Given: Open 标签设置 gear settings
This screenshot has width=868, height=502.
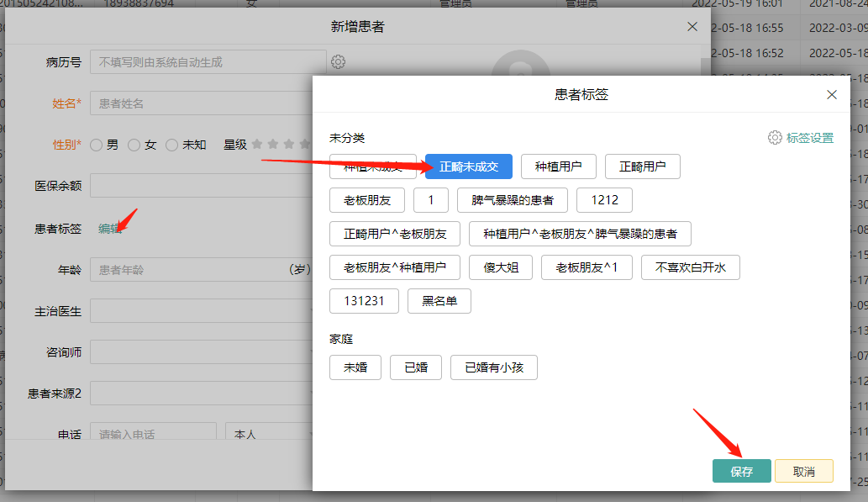Looking at the screenshot, I should tap(801, 138).
